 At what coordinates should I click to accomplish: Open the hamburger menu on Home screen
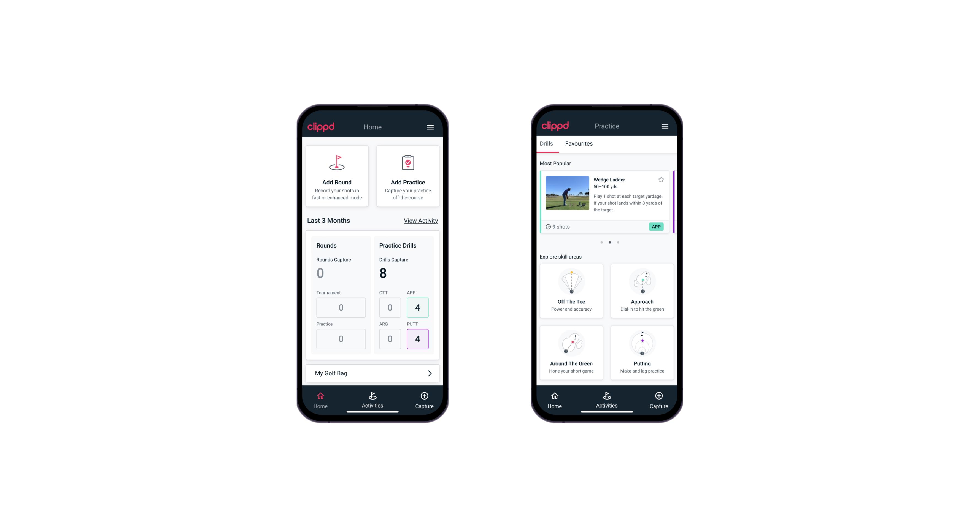point(431,127)
